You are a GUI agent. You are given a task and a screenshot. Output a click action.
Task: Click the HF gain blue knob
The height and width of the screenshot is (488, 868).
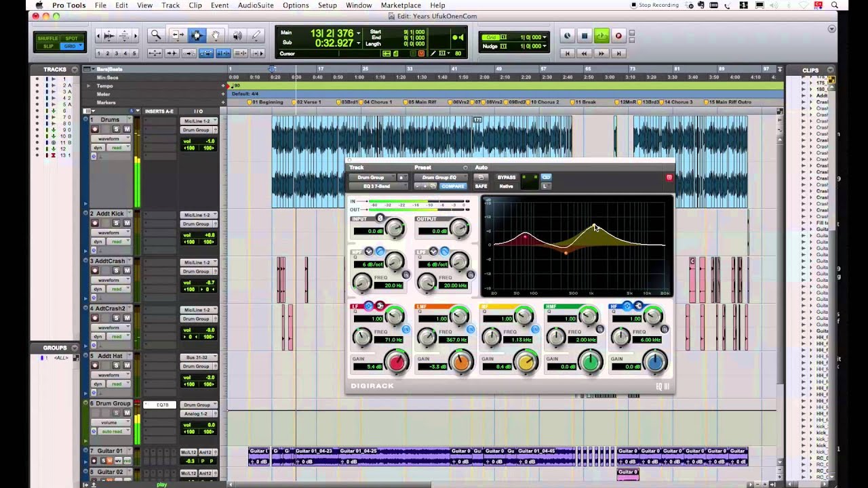coord(654,362)
